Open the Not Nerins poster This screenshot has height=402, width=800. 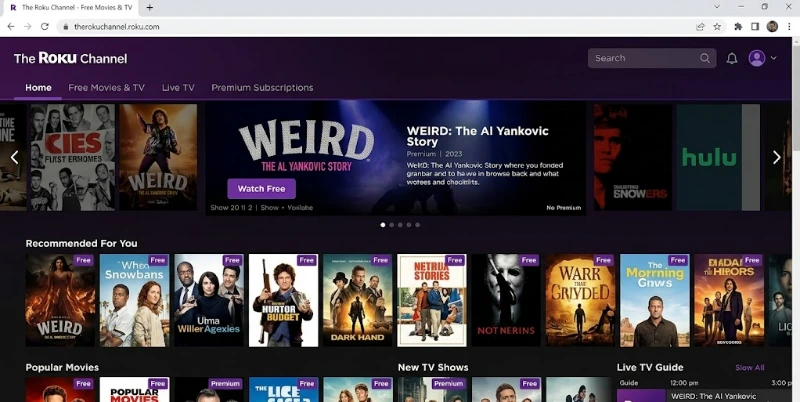506,300
